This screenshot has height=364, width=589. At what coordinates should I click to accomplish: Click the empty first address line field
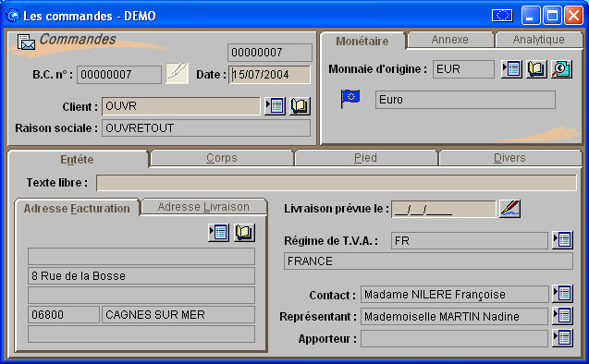pyautogui.click(x=141, y=256)
